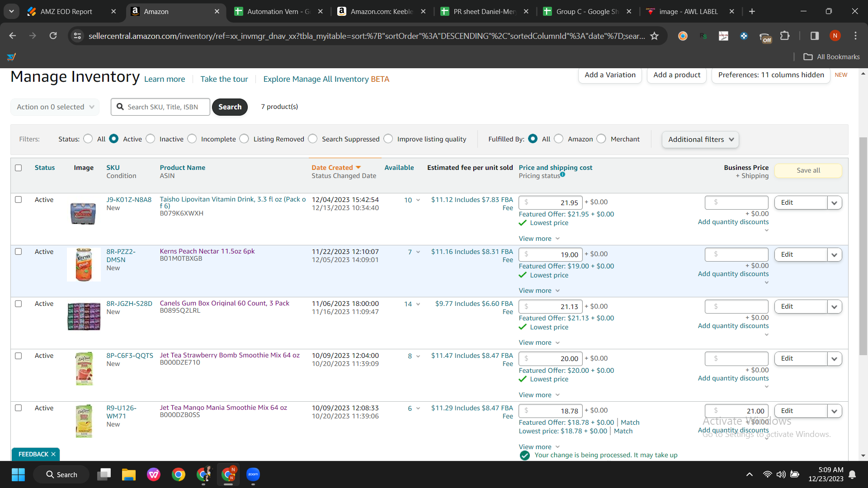Open the orange circular extension icon
Screen dimensions: 868x488
click(683, 36)
